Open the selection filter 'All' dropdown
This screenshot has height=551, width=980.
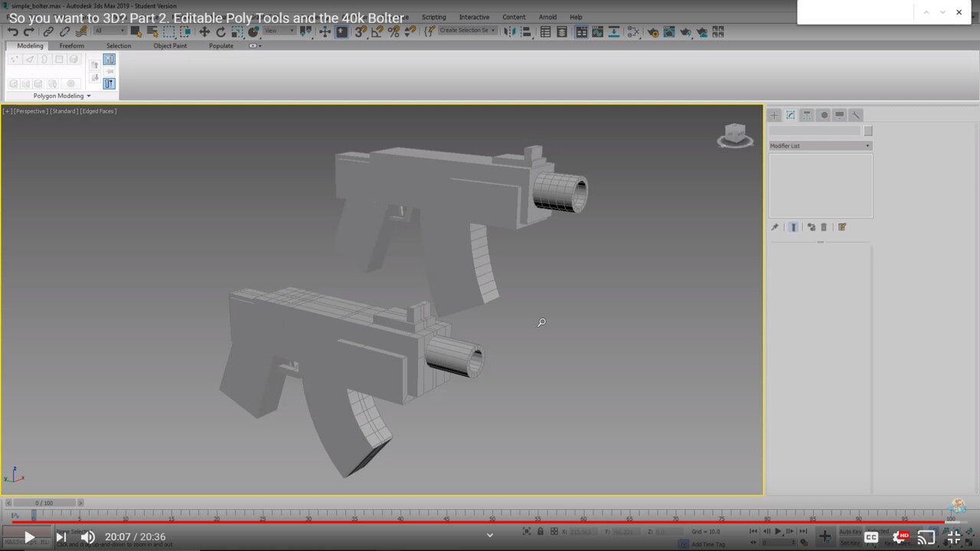(109, 31)
